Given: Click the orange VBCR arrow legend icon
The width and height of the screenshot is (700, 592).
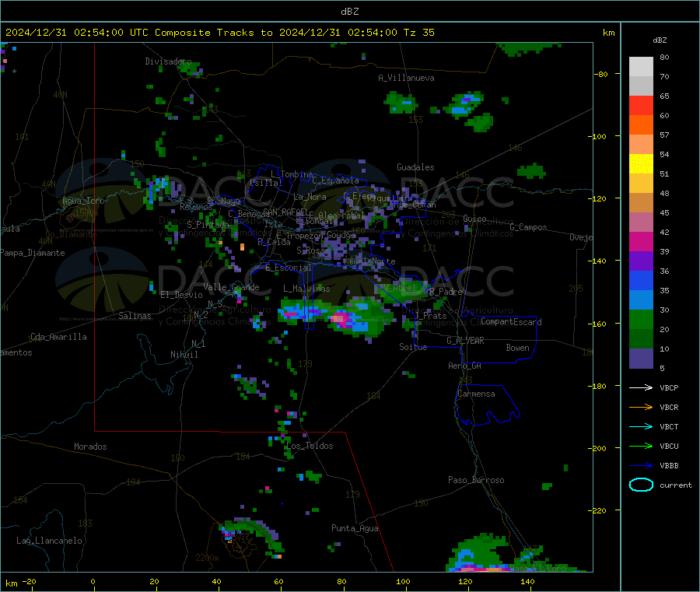Looking at the screenshot, I should [641, 407].
